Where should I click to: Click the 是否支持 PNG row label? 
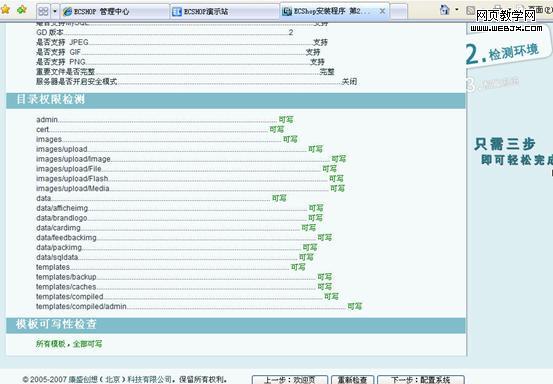point(61,62)
